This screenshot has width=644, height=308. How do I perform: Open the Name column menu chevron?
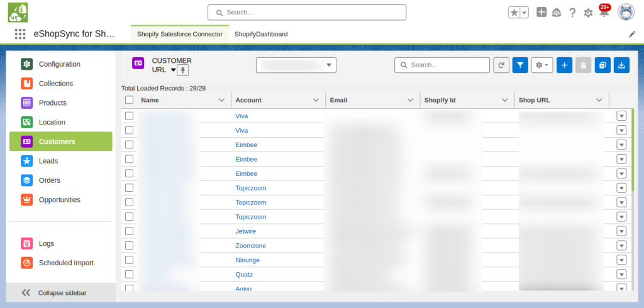(x=221, y=100)
